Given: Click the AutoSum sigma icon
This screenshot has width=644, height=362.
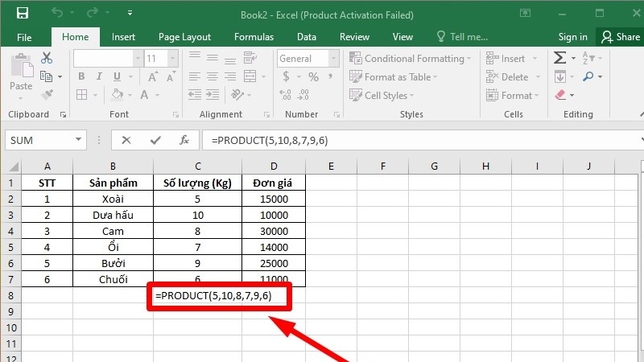Looking at the screenshot, I should [559, 58].
